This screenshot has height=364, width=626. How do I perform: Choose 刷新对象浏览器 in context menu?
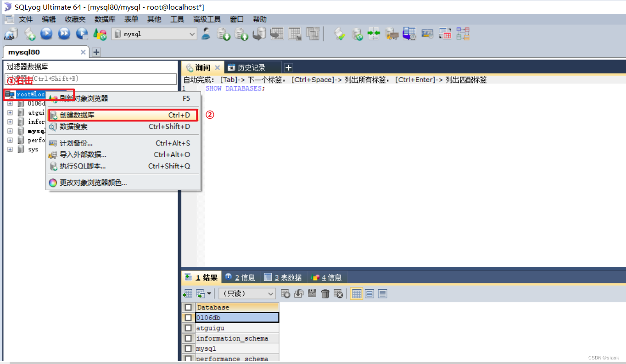pyautogui.click(x=123, y=99)
